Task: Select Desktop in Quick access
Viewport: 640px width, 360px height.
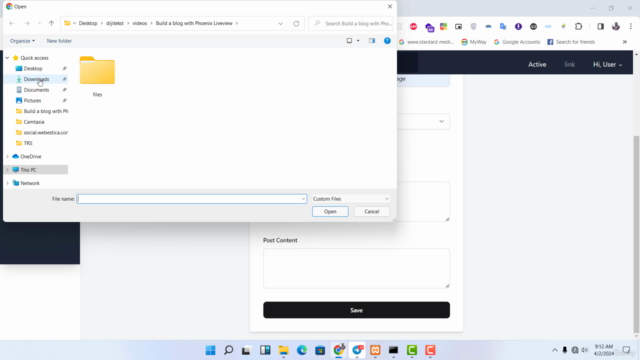Action: 33,69
